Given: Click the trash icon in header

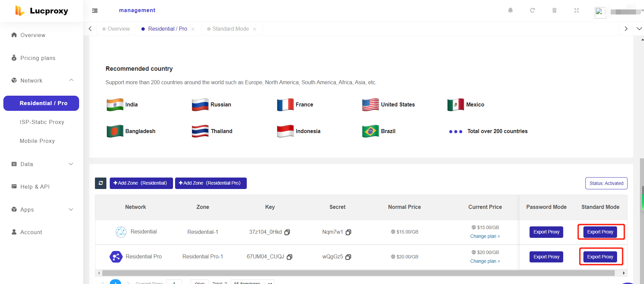Looking at the screenshot, I should [554, 10].
